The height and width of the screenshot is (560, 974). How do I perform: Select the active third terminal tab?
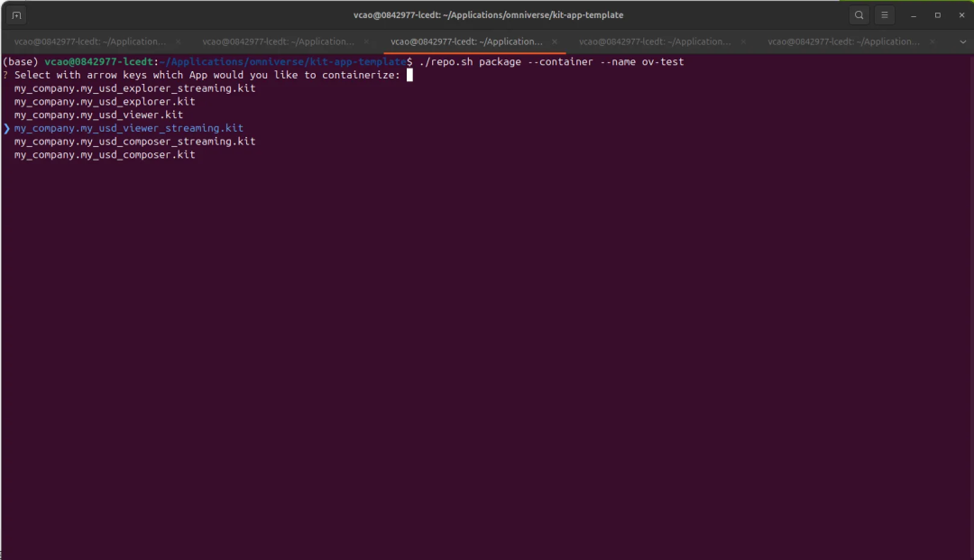(466, 41)
